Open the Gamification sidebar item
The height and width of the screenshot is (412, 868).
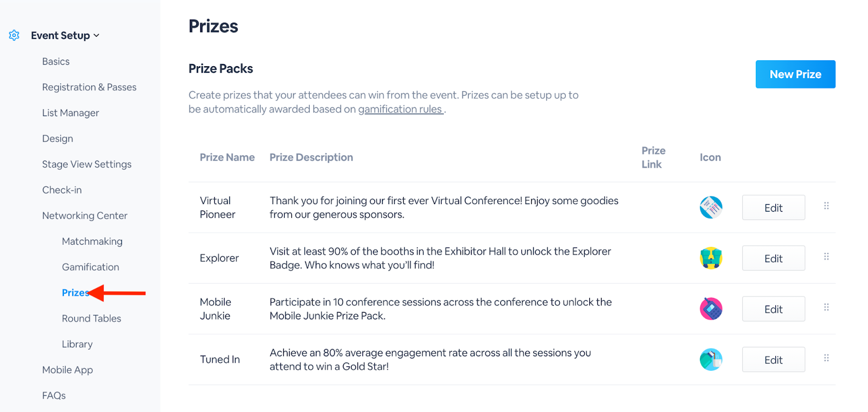pos(91,267)
